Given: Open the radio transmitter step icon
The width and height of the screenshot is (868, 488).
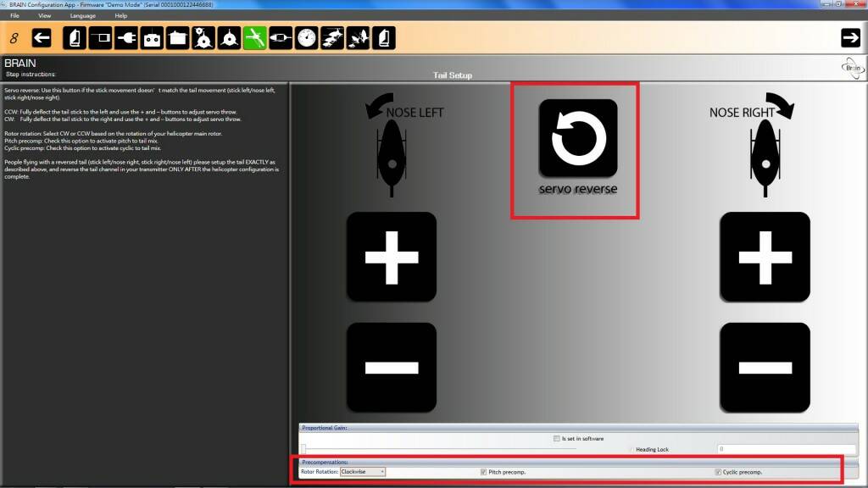Looking at the screenshot, I should 152,38.
